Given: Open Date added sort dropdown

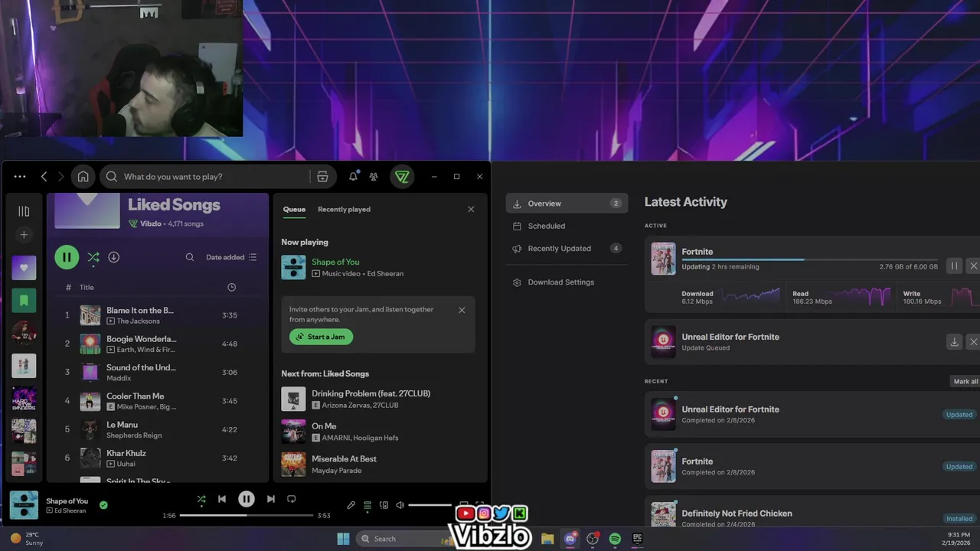Looking at the screenshot, I should [231, 257].
